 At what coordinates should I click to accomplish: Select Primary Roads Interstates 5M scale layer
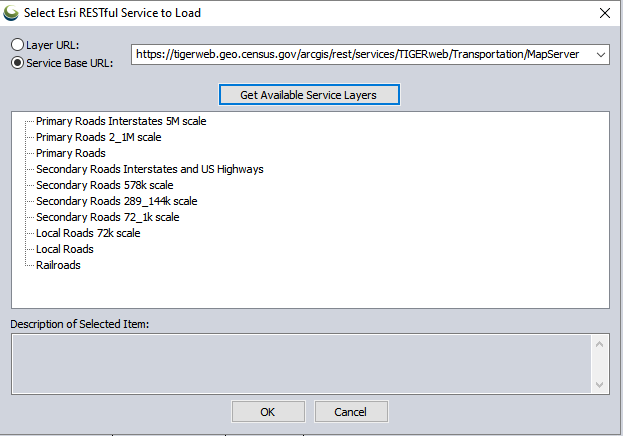coord(121,121)
